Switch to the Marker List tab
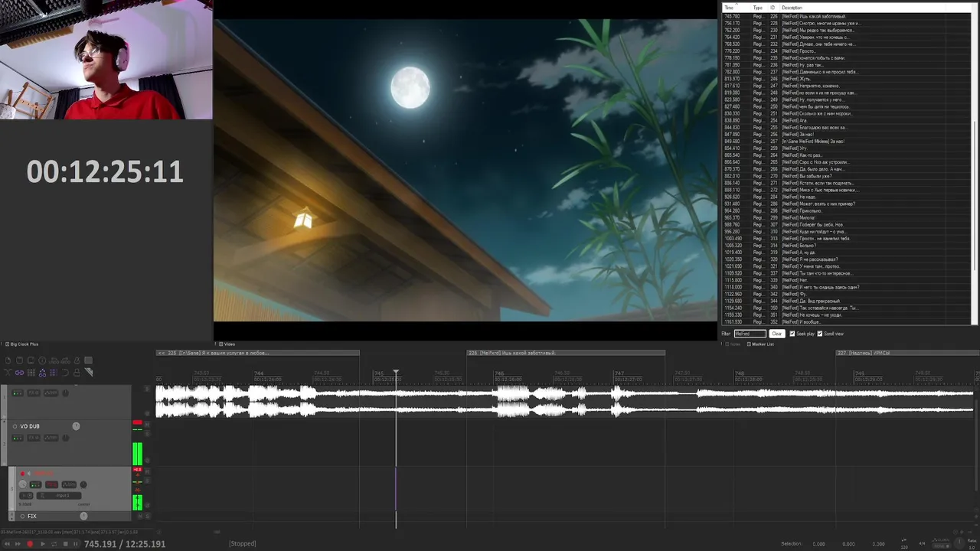 click(x=760, y=344)
